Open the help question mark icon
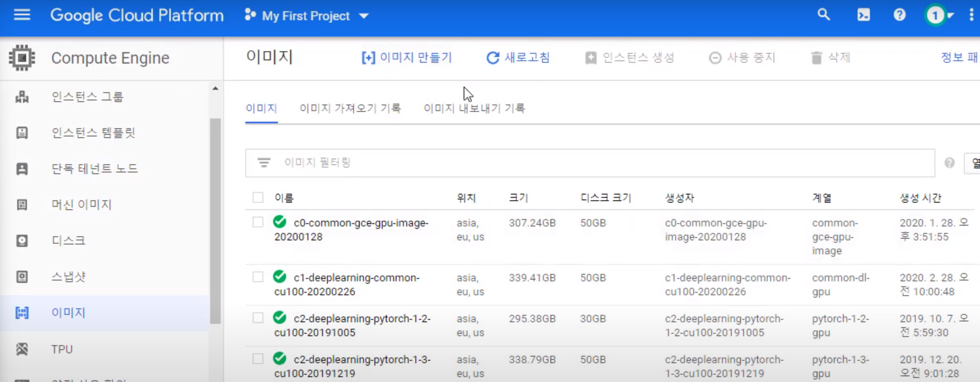980x382 pixels. (x=899, y=15)
